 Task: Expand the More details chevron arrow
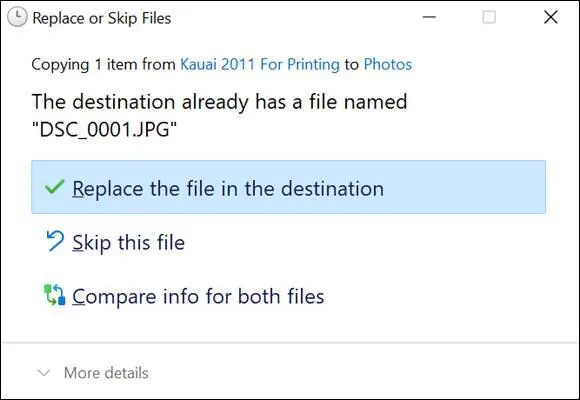click(44, 373)
